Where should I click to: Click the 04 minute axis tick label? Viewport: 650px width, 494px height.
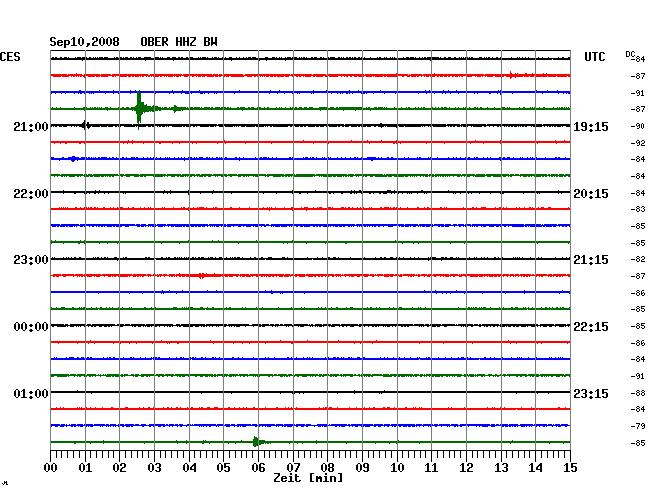pyautogui.click(x=189, y=467)
